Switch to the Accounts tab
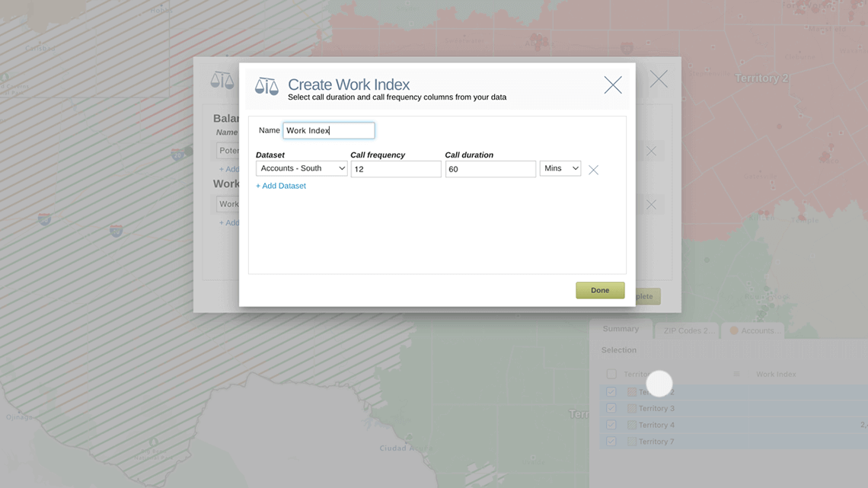 click(x=754, y=330)
